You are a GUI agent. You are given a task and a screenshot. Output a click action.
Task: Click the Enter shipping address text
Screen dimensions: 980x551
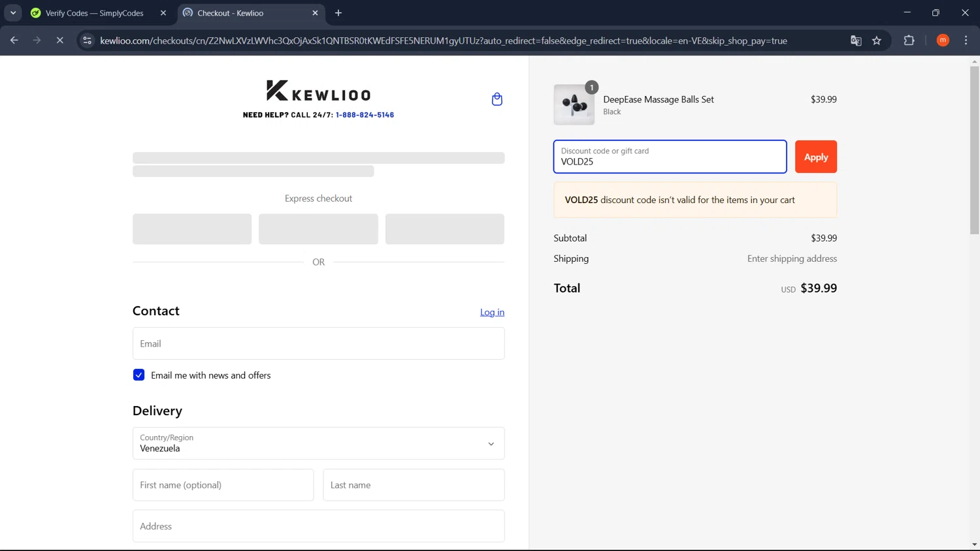point(792,259)
